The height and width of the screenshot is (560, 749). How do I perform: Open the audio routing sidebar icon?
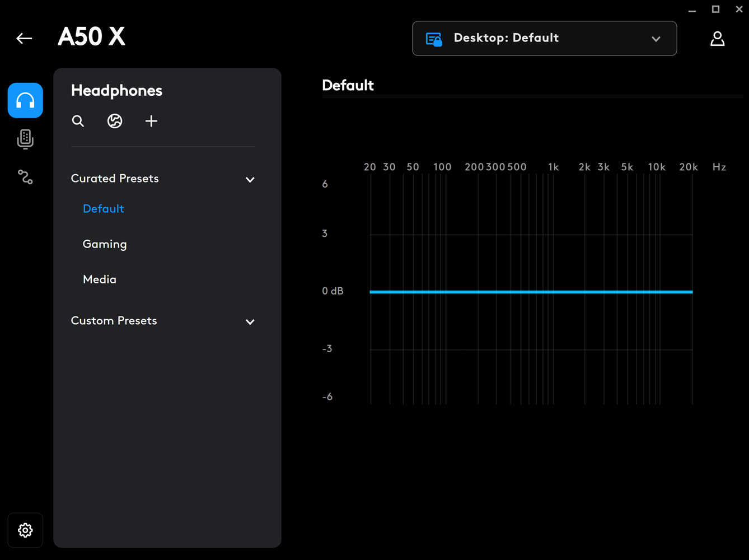[x=25, y=178]
